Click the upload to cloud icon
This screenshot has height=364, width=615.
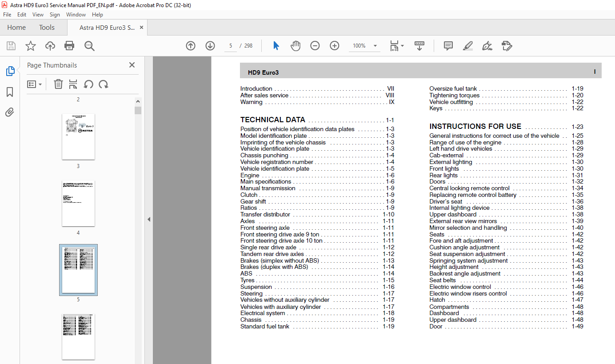50,46
